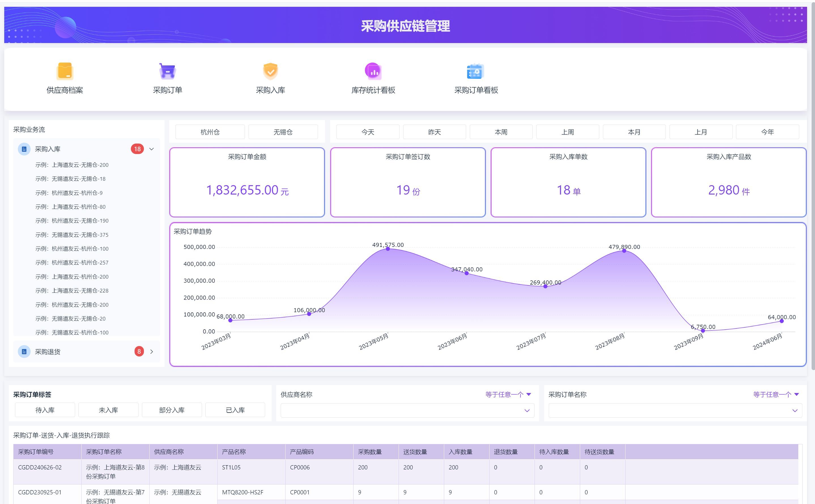The width and height of the screenshot is (815, 504).
Task: Click the document icon beside 采购退货
Action: (x=24, y=352)
